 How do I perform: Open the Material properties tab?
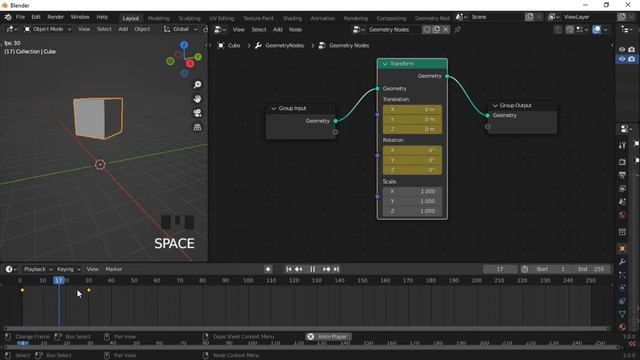(x=622, y=327)
